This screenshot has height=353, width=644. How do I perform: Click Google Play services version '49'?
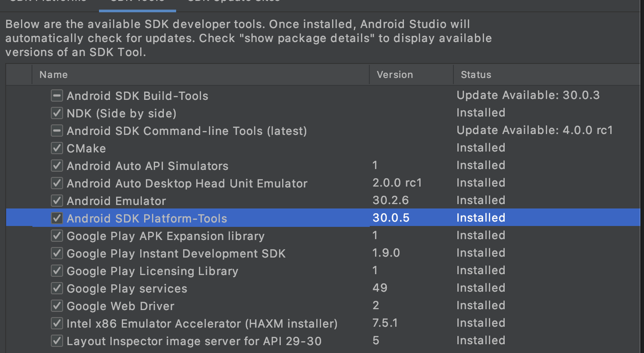380,288
